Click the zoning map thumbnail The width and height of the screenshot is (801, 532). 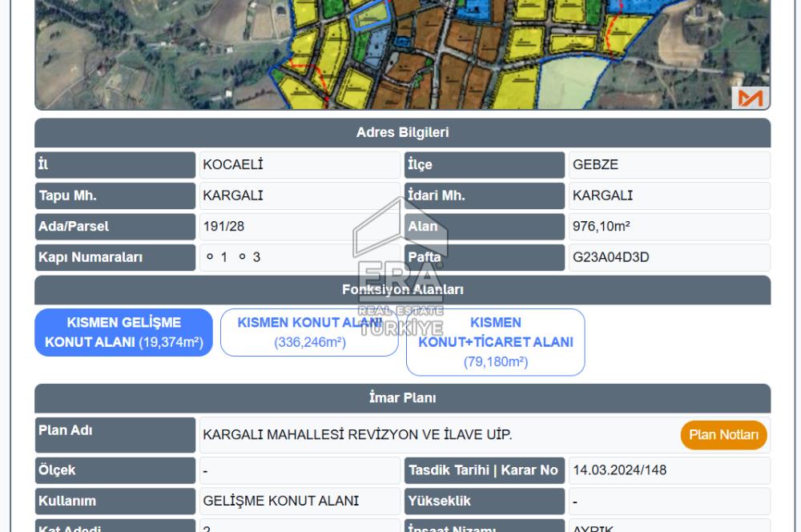pyautogui.click(x=403, y=54)
